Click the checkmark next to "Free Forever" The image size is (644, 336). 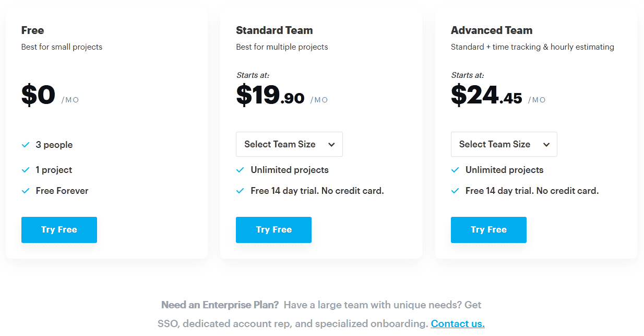(x=26, y=191)
